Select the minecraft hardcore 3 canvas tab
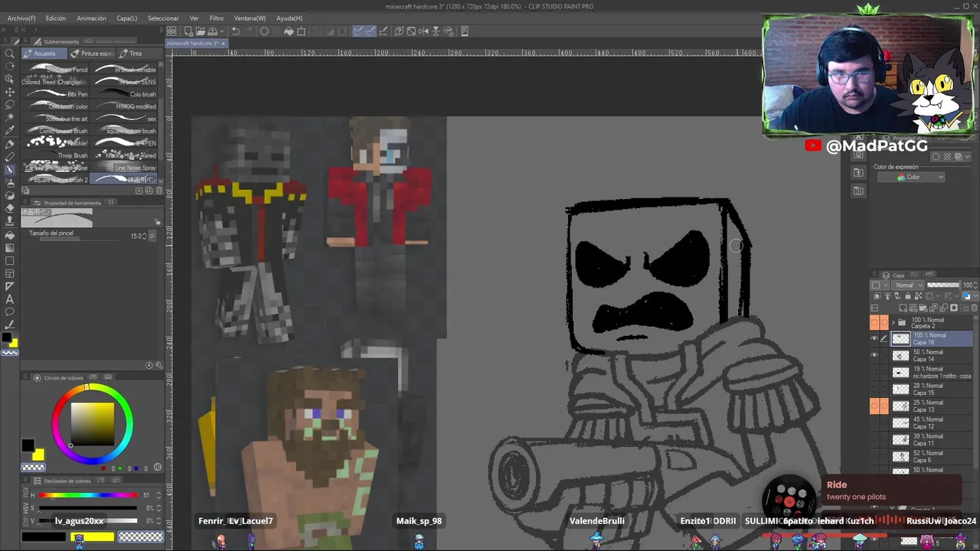The height and width of the screenshot is (551, 980). pos(195,44)
